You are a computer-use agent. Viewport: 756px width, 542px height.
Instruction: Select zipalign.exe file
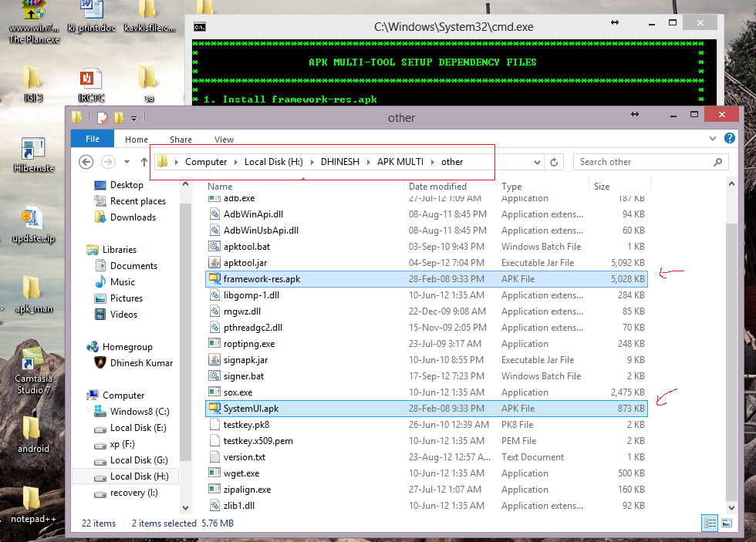coord(426,490)
